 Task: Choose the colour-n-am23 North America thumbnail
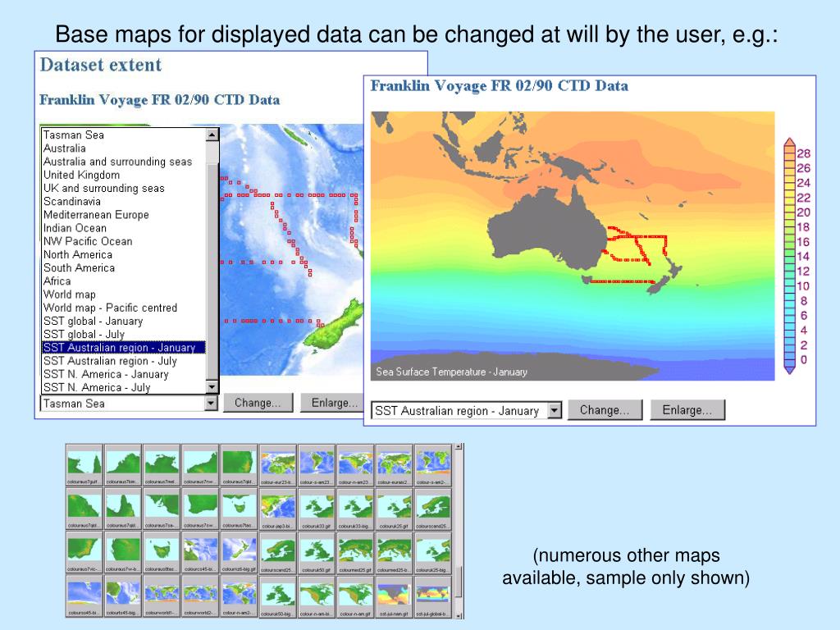point(355,465)
